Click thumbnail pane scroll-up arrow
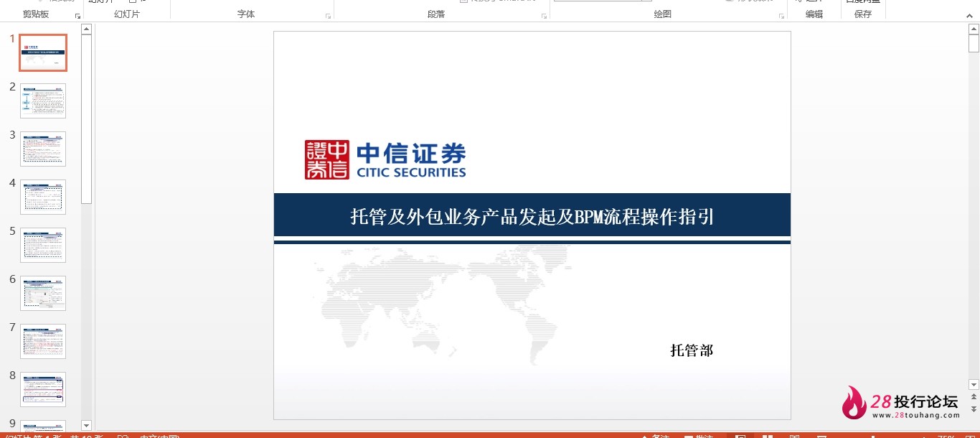 pyautogui.click(x=87, y=29)
